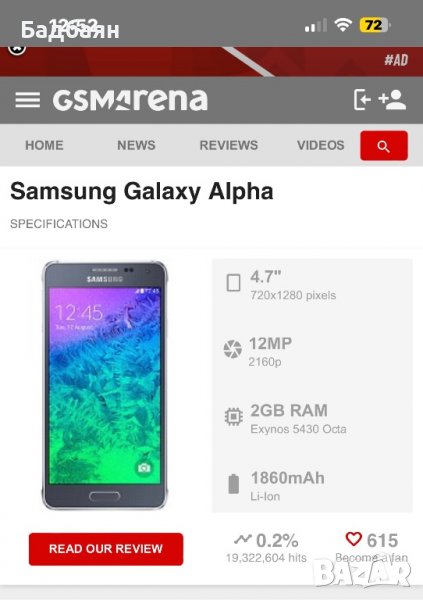Click the login icon in header
This screenshot has height=600, width=423.
[x=362, y=99]
